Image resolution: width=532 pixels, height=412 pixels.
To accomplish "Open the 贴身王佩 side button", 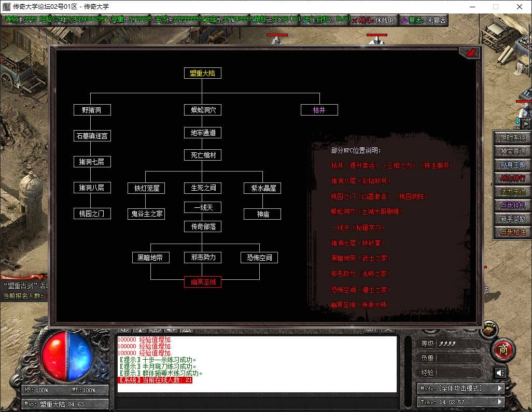I will coord(512,165).
